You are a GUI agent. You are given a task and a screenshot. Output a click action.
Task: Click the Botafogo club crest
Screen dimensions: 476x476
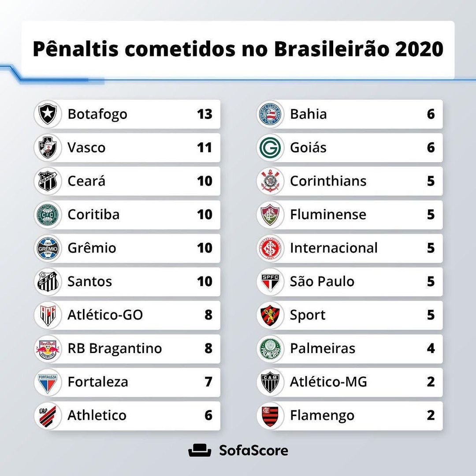(x=47, y=114)
